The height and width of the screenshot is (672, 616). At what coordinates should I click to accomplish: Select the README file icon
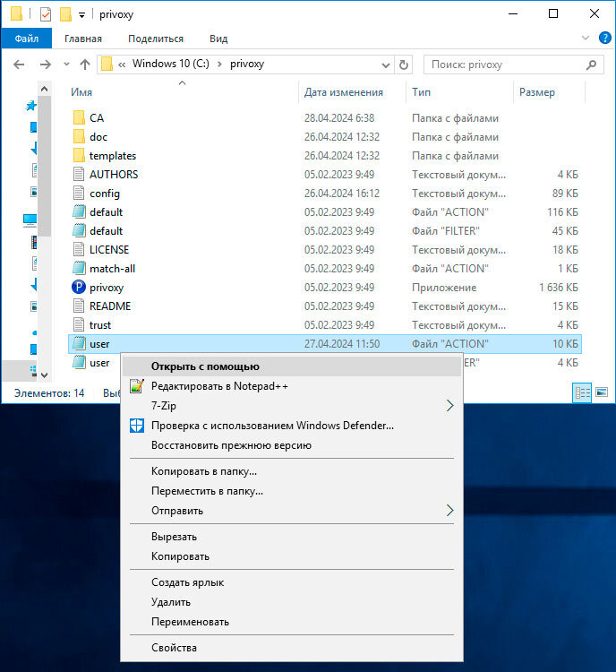point(79,306)
